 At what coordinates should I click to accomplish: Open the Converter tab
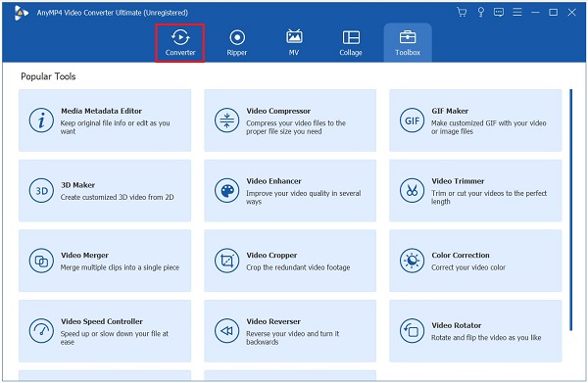180,43
